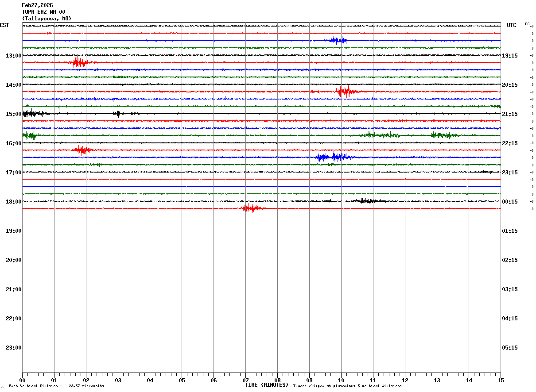
Task: Click the red burst near minute 7 below 18:00
Action: pos(252,208)
